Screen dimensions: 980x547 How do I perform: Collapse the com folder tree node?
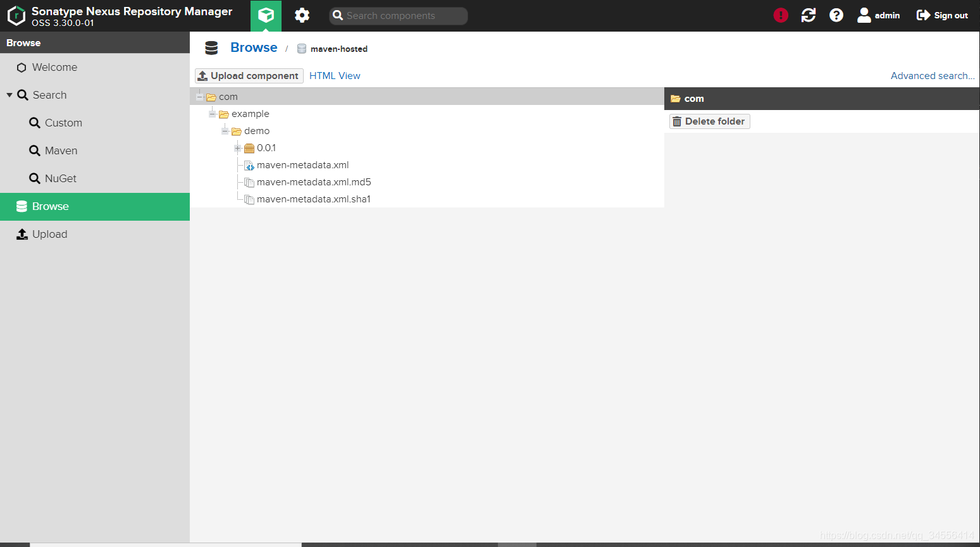pyautogui.click(x=200, y=97)
